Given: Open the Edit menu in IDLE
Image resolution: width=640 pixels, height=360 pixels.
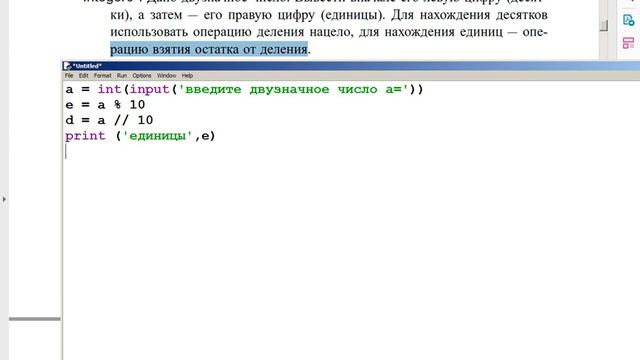Looking at the screenshot, I should click(x=84, y=76).
